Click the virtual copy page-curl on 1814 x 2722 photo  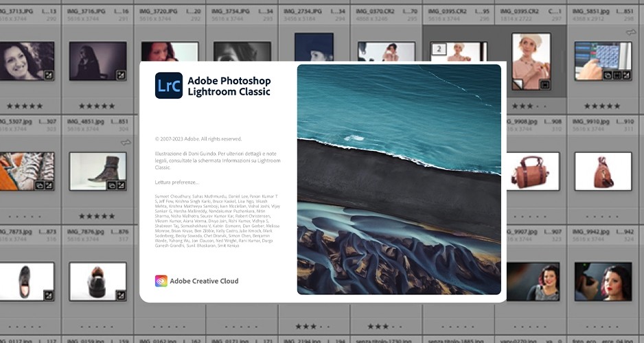pyautogui.click(x=518, y=85)
